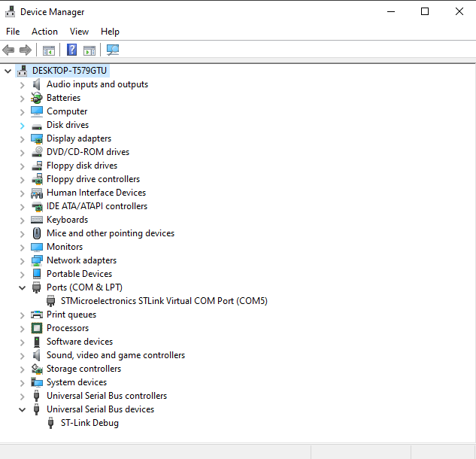Expand Sound, video and game controllers

pyautogui.click(x=22, y=355)
